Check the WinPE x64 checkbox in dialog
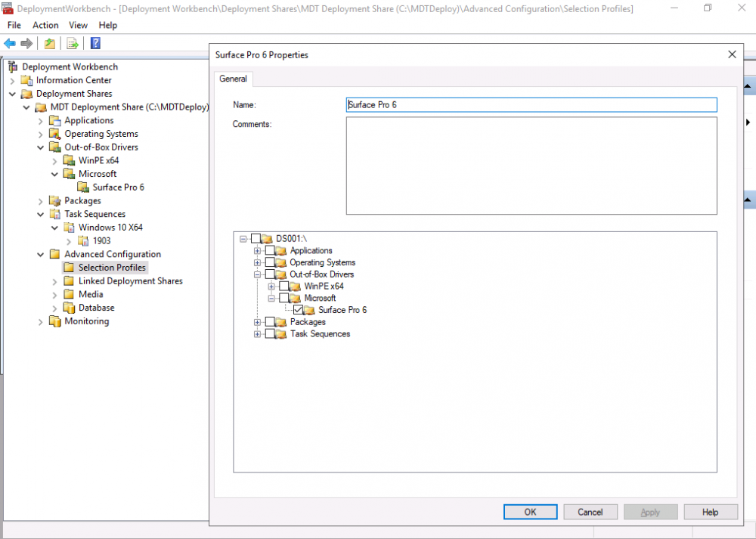Image resolution: width=756 pixels, height=539 pixels. (x=284, y=286)
